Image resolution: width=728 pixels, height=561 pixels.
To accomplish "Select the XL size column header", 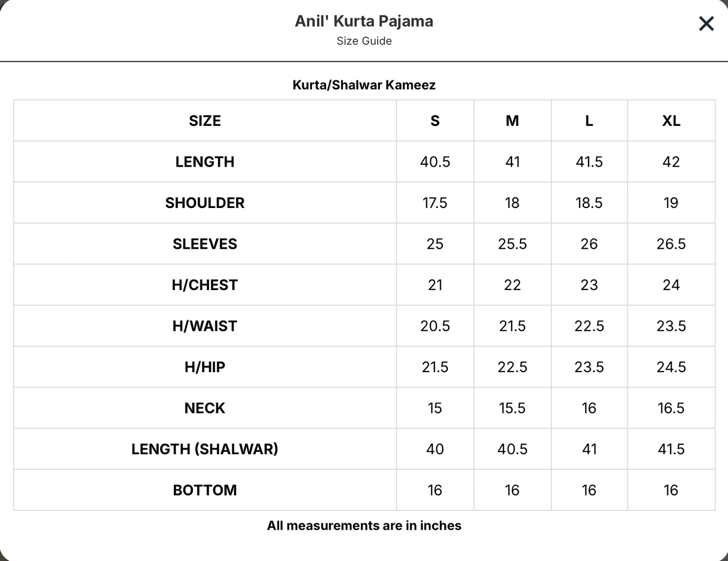I will (671, 121).
